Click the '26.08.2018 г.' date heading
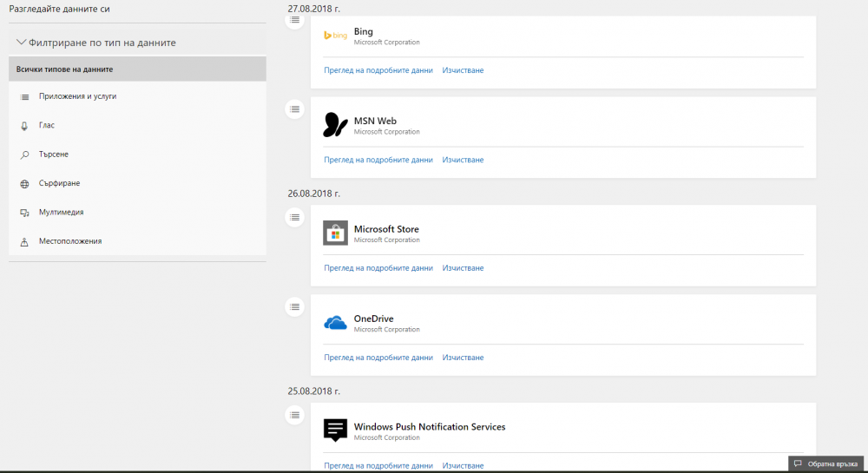Image resolution: width=868 pixels, height=473 pixels. pyautogui.click(x=314, y=194)
